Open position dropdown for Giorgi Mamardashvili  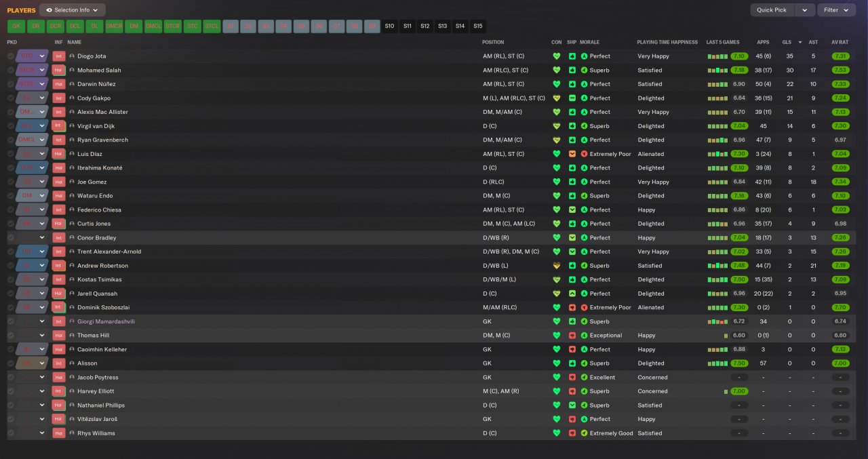coord(42,321)
